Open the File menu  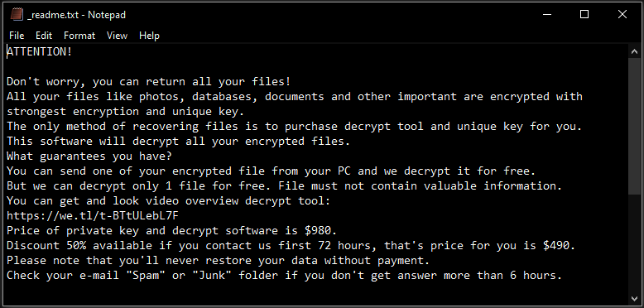[17, 36]
